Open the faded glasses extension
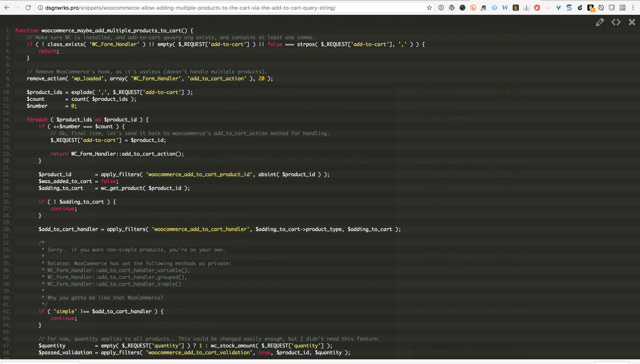640x364 pixels. pyautogui.click(x=548, y=8)
